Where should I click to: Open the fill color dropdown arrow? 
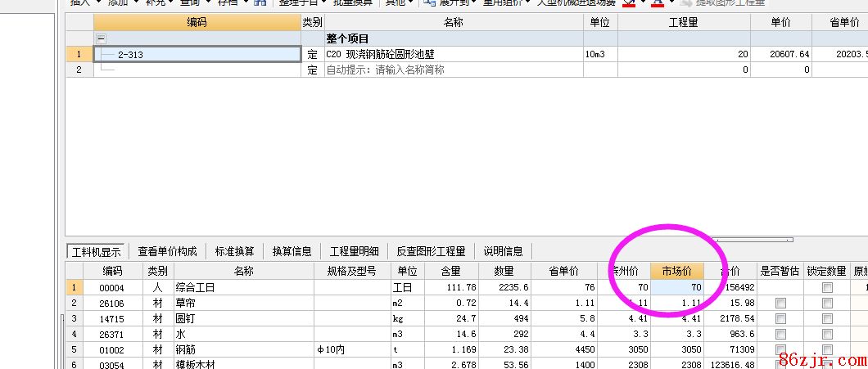click(641, 2)
